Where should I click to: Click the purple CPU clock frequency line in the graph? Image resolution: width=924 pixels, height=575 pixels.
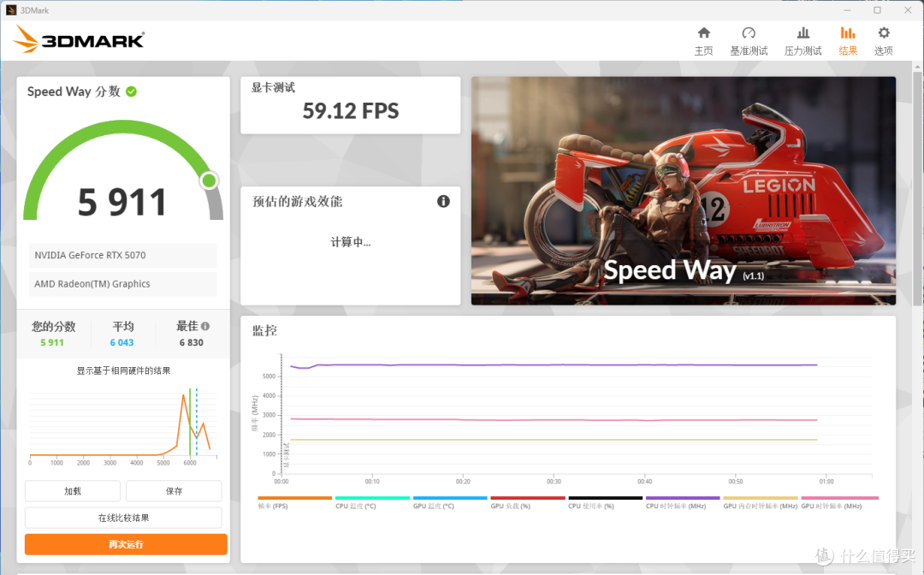click(x=554, y=365)
